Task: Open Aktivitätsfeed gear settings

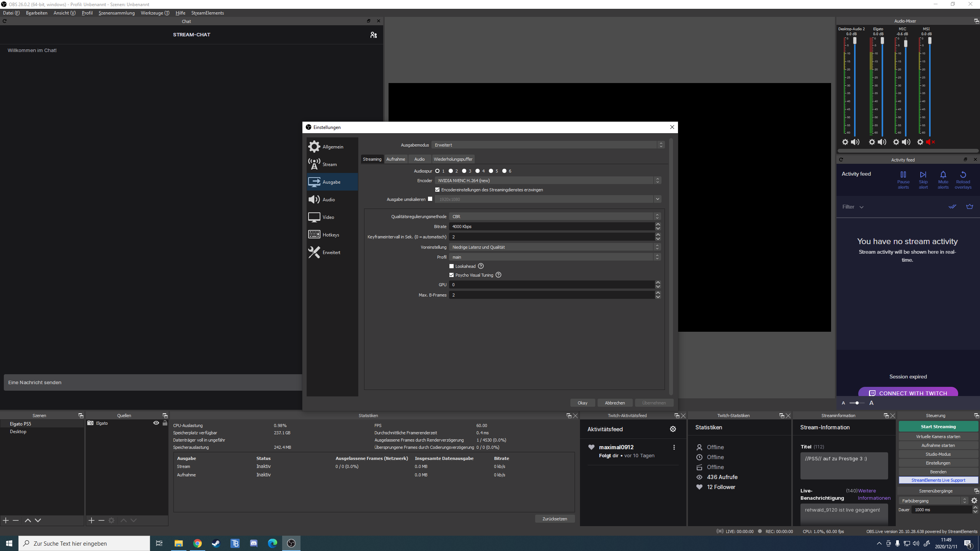Action: 673,429
